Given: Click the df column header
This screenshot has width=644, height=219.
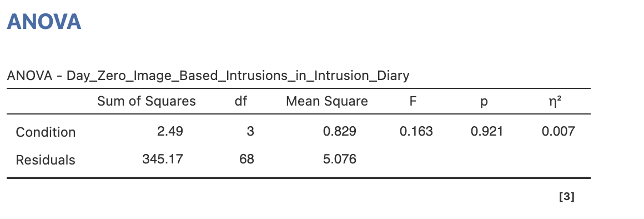Looking at the screenshot, I should click(241, 101).
